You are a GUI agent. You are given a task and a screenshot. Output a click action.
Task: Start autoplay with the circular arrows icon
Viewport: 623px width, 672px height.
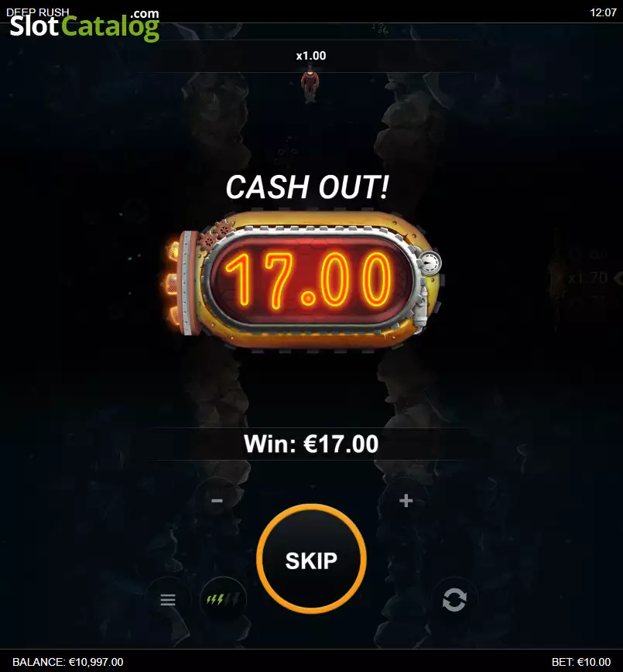(x=454, y=599)
